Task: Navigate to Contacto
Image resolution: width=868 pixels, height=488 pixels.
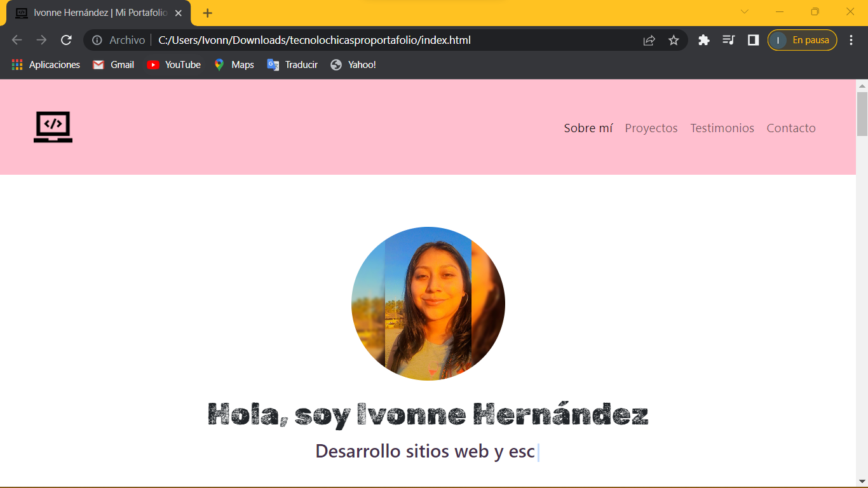Action: (791, 128)
